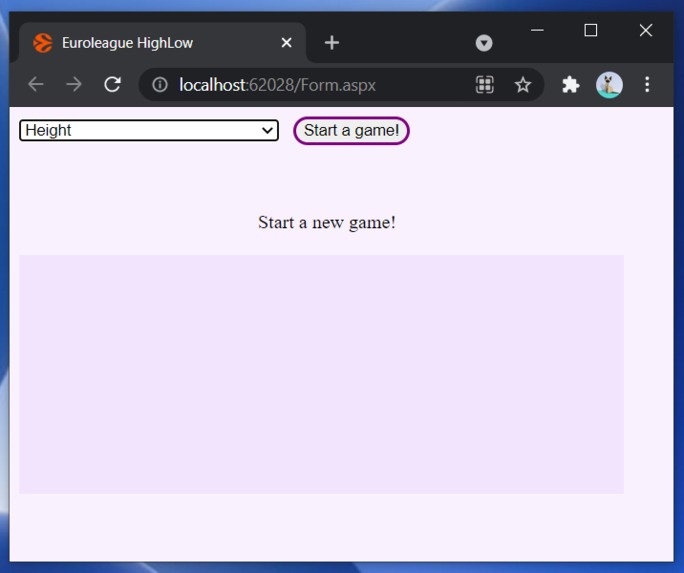Open the tab search dropdown circle

tap(484, 43)
